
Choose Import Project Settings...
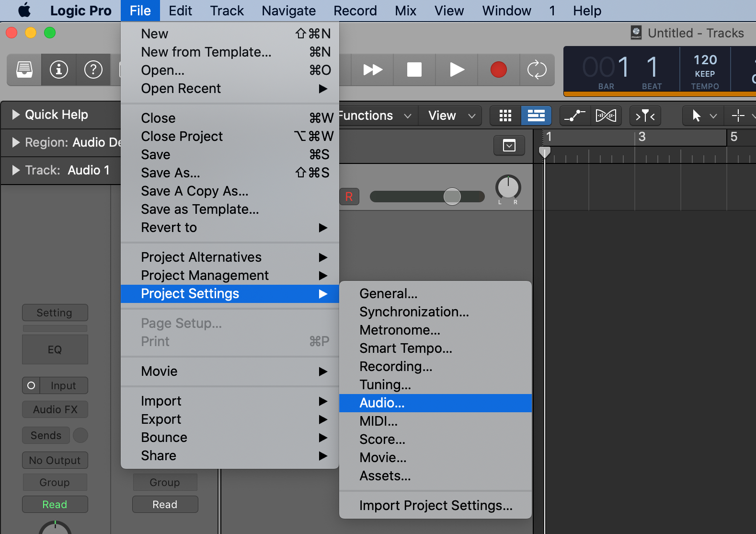tap(435, 506)
